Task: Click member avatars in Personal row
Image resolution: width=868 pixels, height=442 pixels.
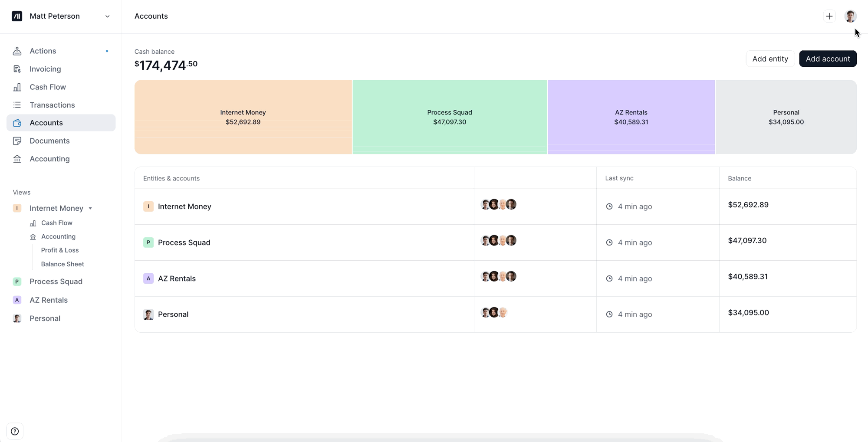Action: click(494, 313)
